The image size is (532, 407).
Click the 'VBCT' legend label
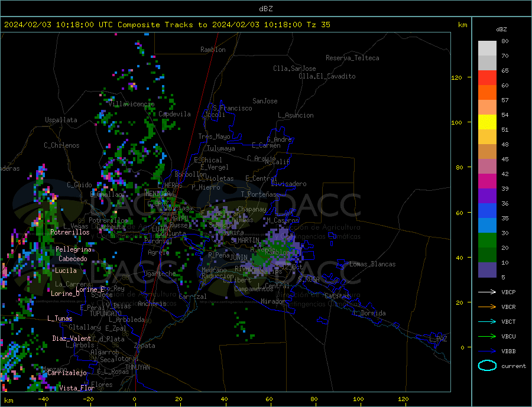point(508,321)
